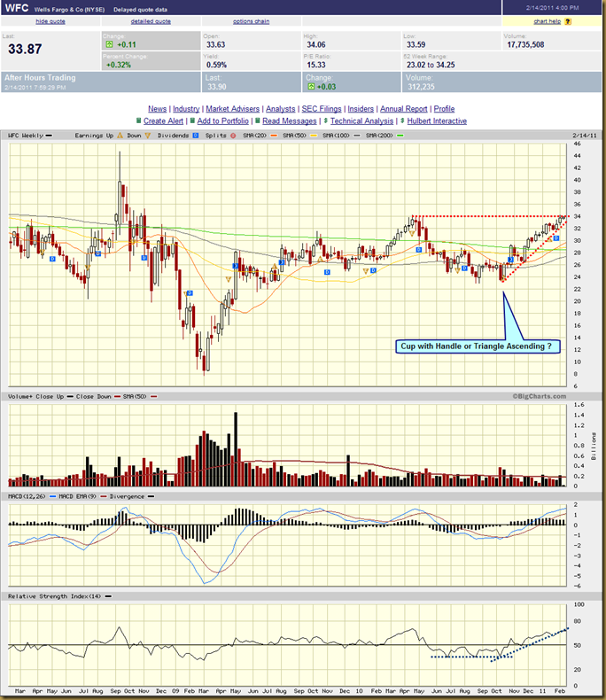Click the orange SMA(20) legend swatch
606x700 pixels.
[x=274, y=136]
